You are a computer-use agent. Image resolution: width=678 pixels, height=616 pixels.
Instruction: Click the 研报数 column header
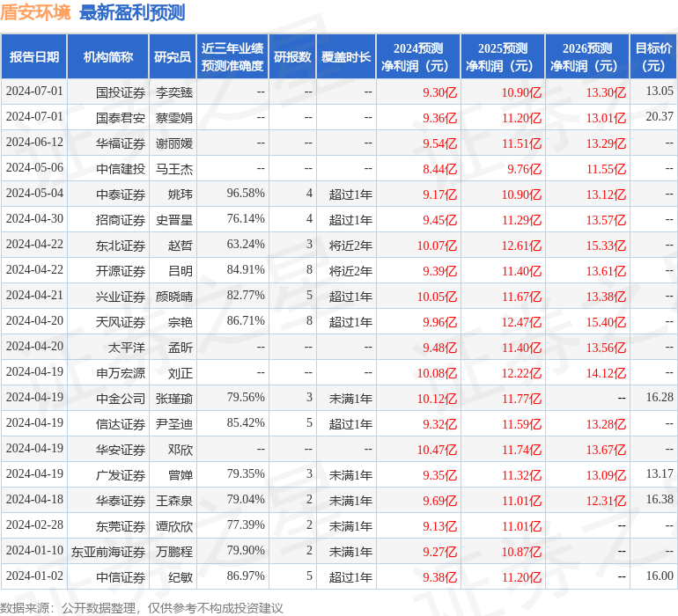[x=292, y=57]
